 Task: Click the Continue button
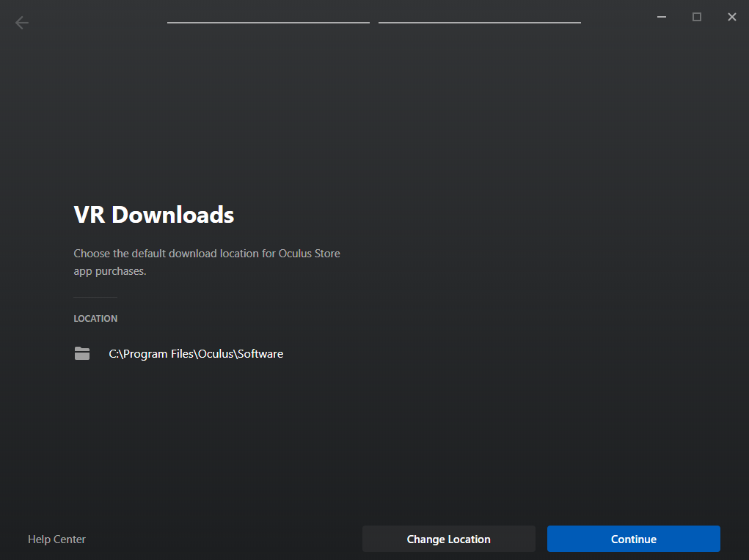click(633, 539)
